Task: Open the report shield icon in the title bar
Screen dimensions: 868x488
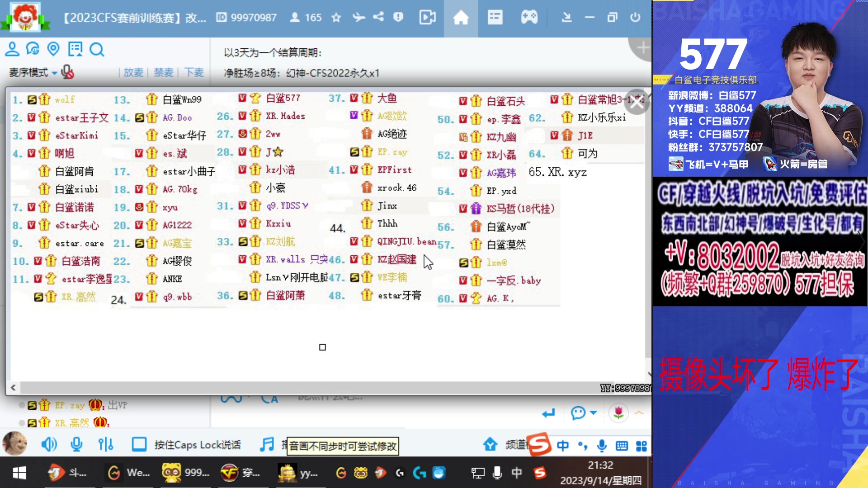Action: [398, 17]
